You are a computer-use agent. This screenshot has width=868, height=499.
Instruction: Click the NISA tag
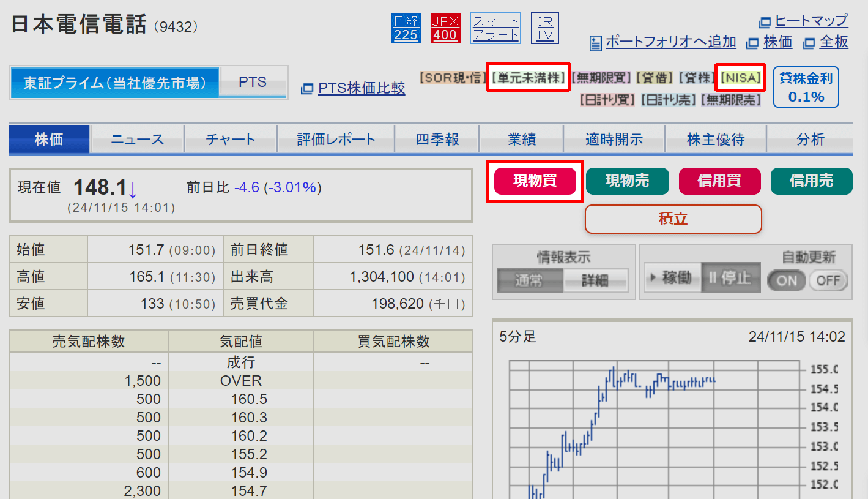pos(741,78)
